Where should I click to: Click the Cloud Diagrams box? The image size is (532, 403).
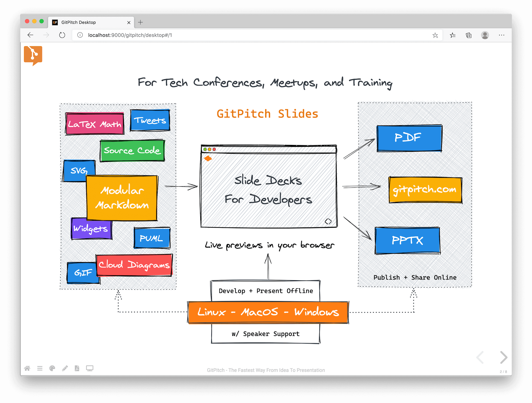pyautogui.click(x=134, y=265)
